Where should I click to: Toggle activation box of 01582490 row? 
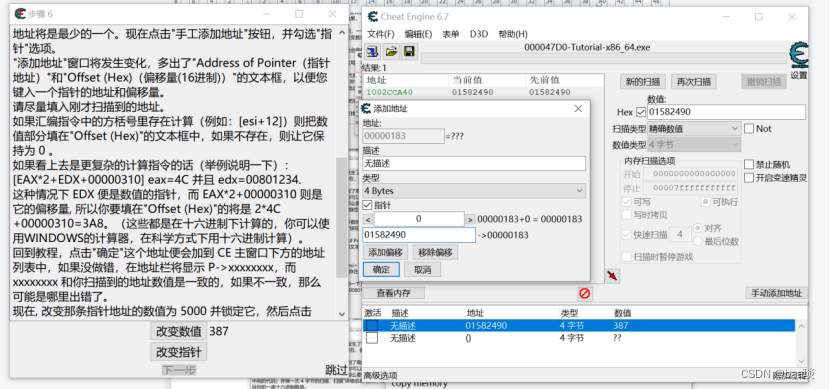(x=372, y=325)
